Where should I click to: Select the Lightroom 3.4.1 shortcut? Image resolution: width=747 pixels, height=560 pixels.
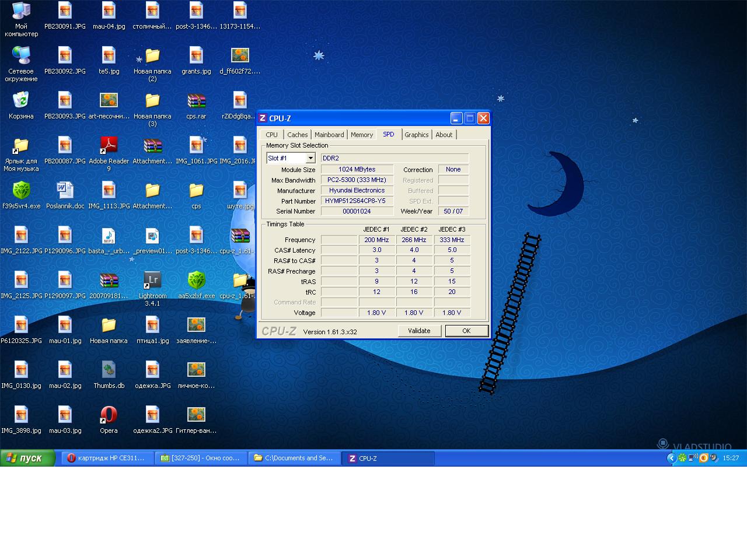(152, 280)
